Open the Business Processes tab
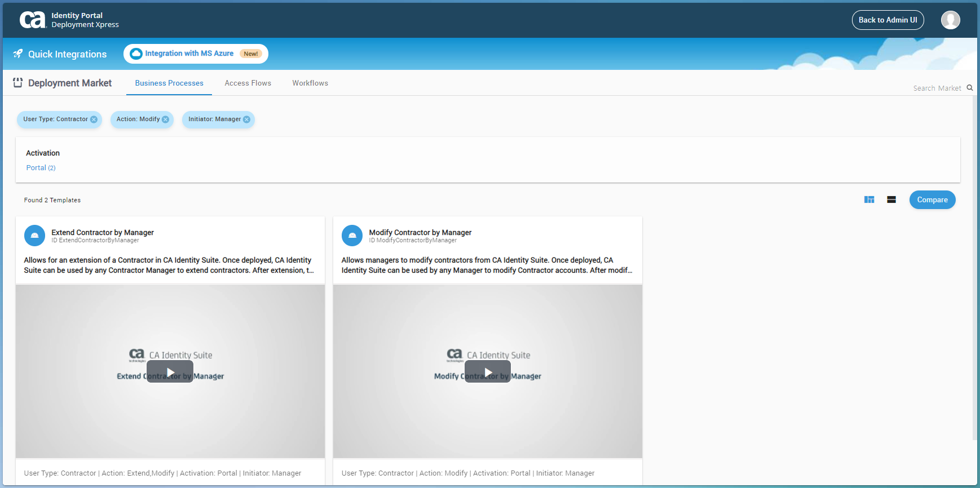980x488 pixels. (x=169, y=83)
